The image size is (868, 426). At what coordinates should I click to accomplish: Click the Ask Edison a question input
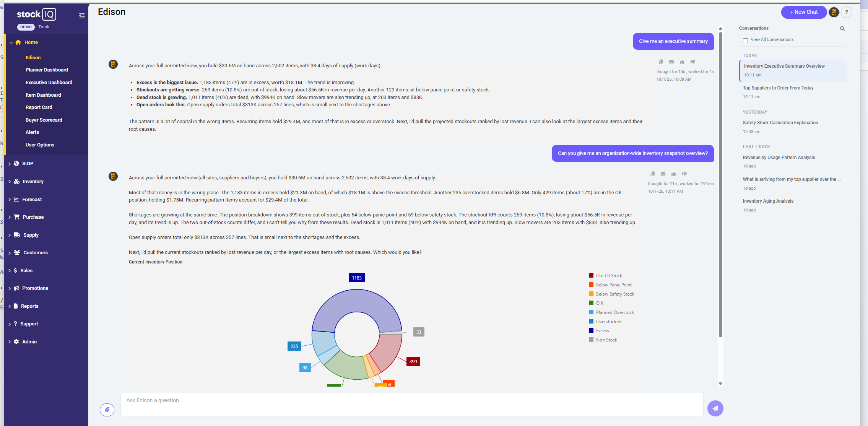tap(412, 405)
